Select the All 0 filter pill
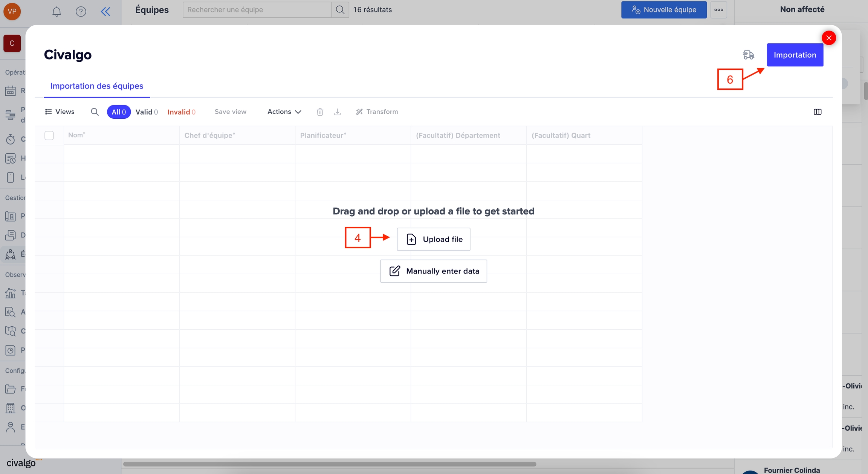Viewport: 868px width, 474px height. point(119,112)
